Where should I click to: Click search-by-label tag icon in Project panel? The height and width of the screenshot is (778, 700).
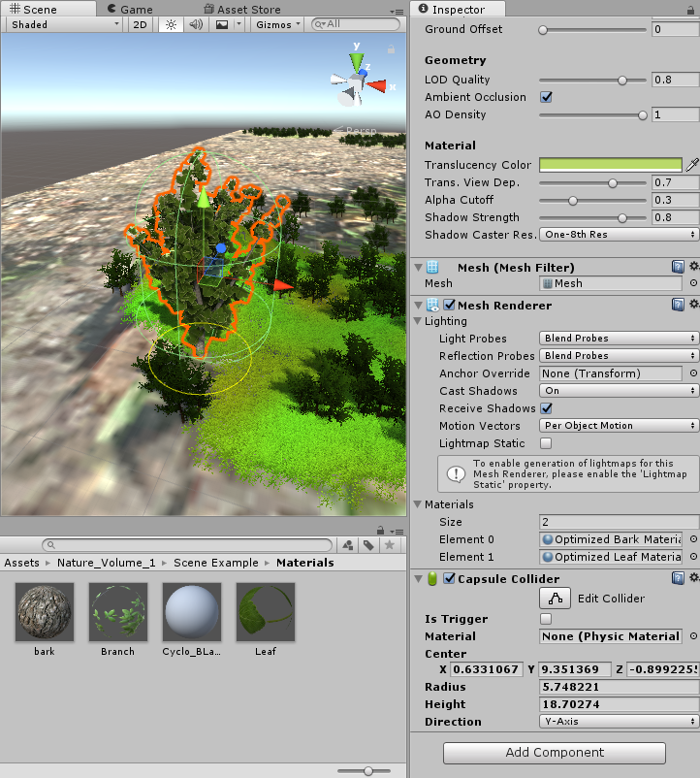tap(368, 545)
